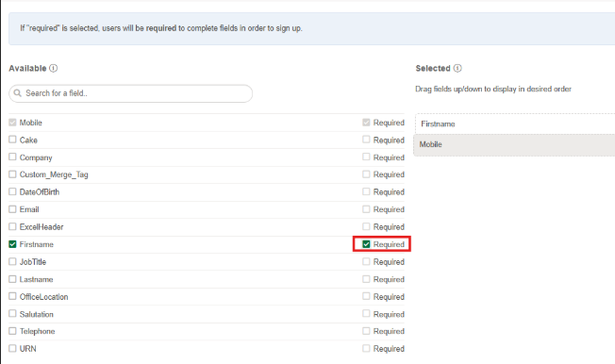
Task: Click the info icon next to Selected
Action: pos(457,68)
